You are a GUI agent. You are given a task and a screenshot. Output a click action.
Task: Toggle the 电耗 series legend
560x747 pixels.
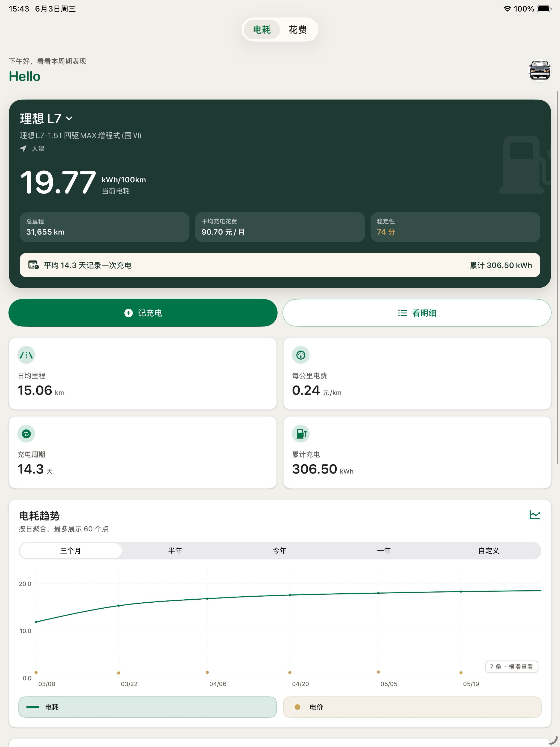[148, 707]
